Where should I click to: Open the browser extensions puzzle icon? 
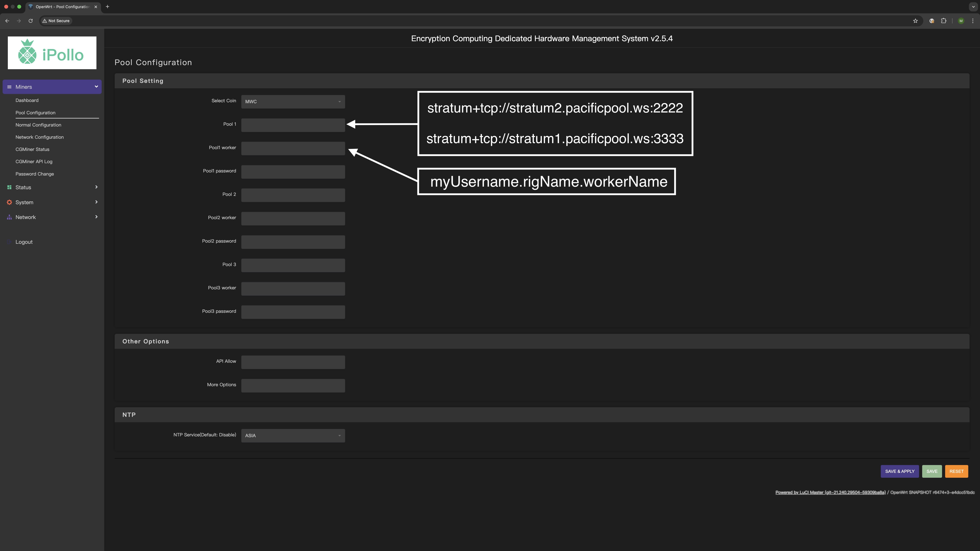(x=944, y=21)
